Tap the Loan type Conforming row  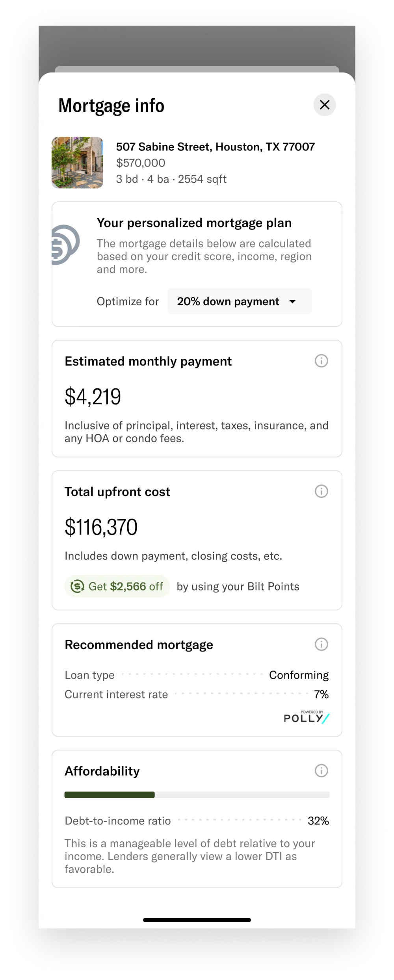coord(197,675)
